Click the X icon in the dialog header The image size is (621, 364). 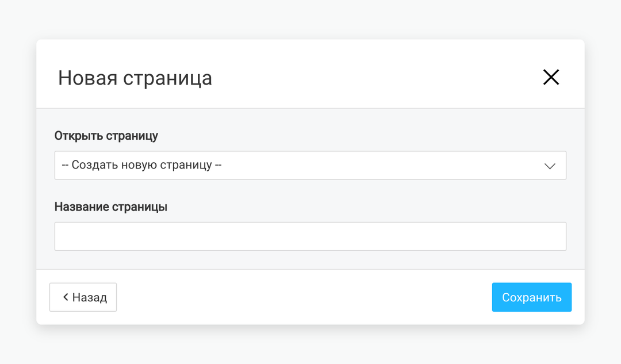551,77
